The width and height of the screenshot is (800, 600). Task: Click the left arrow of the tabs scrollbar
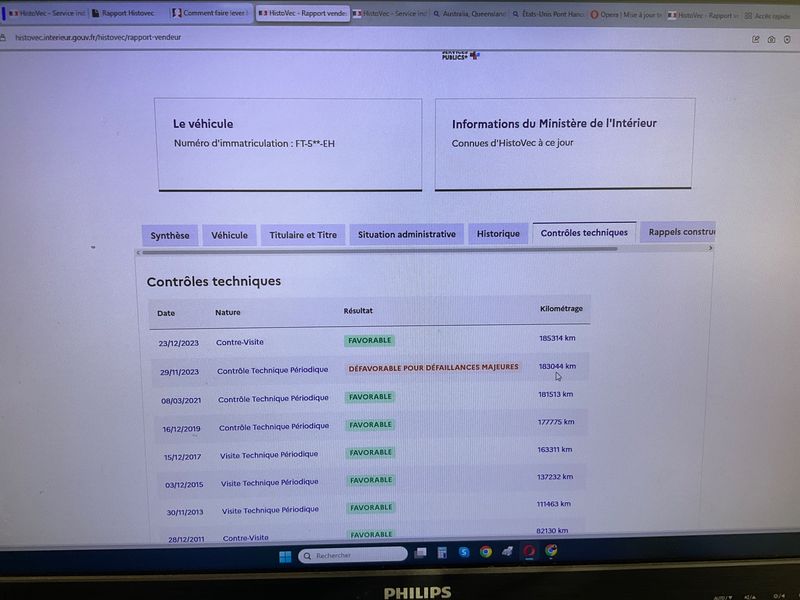pos(138,253)
